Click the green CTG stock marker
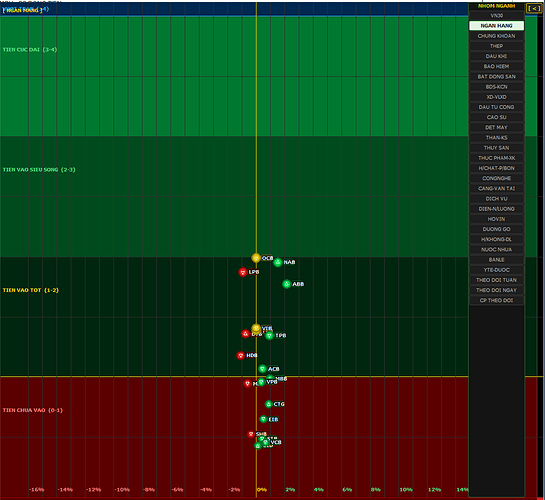 click(x=268, y=404)
